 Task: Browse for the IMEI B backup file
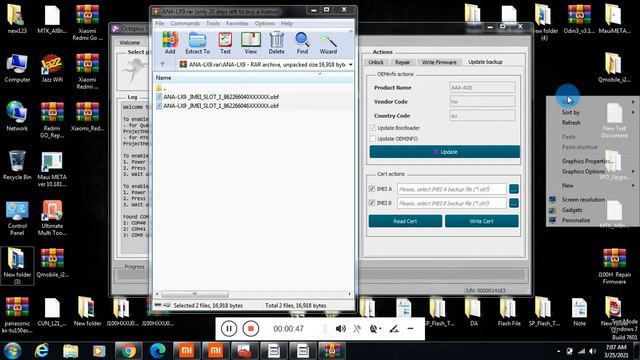pos(513,203)
